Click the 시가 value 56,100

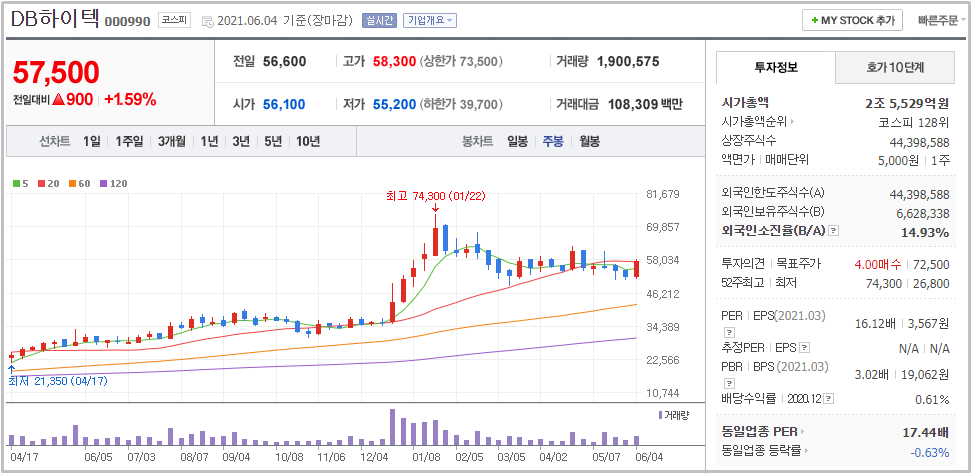coord(284,105)
